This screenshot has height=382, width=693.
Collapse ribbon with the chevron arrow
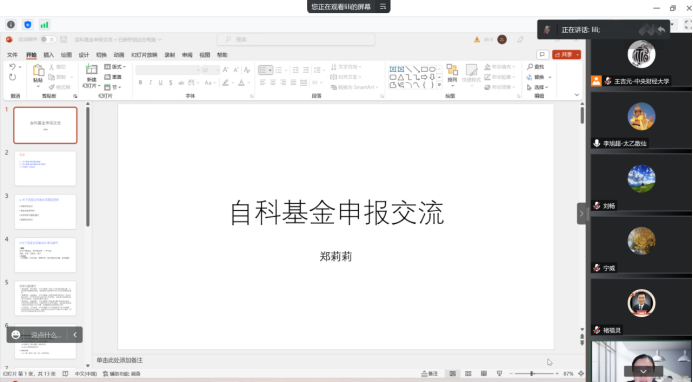(577, 95)
